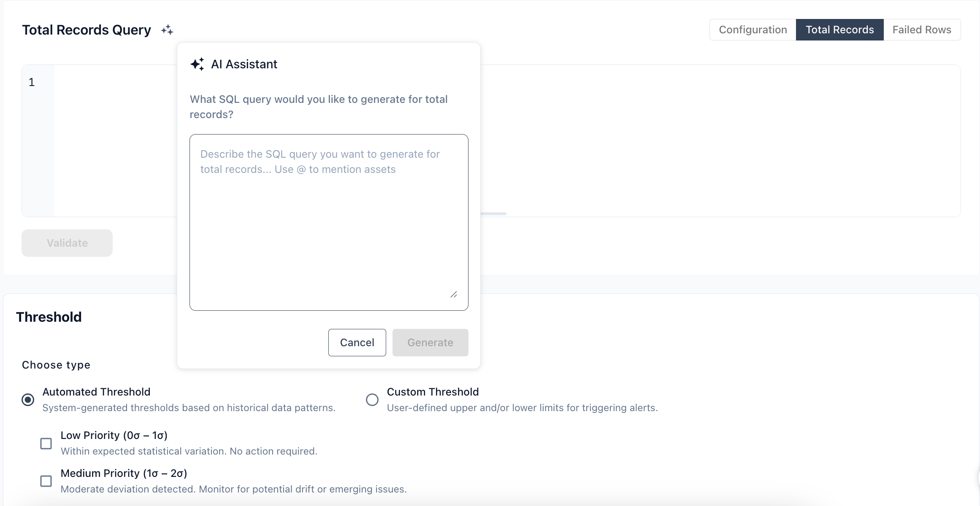
Task: Click the 'Choose type' label
Action: [x=56, y=365]
